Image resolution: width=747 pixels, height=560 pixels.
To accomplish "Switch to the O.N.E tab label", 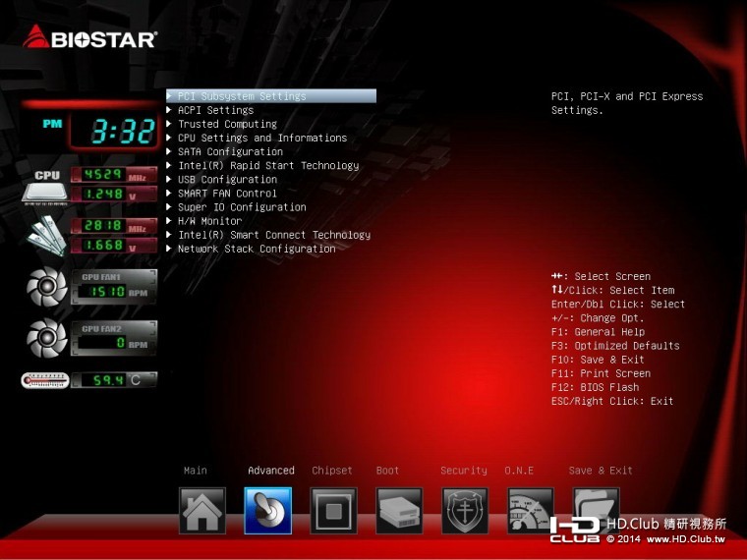I will pyautogui.click(x=519, y=471).
